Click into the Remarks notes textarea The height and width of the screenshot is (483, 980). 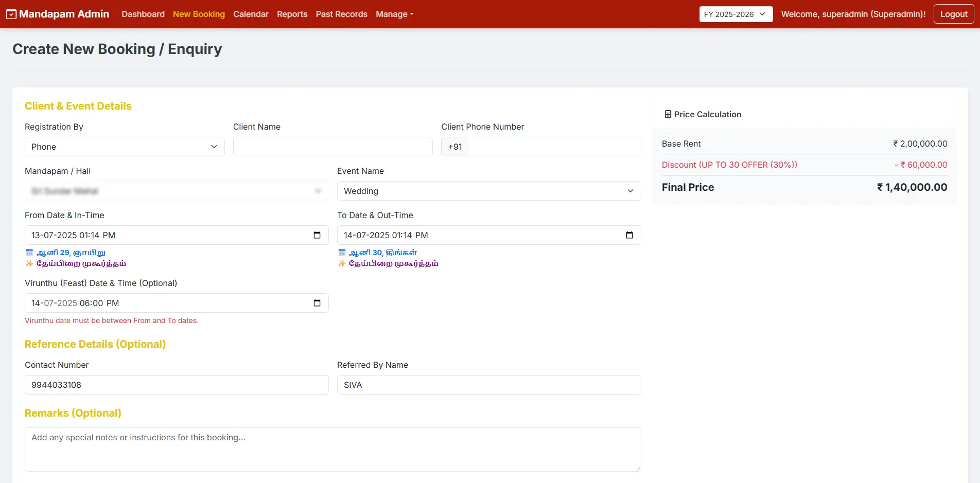[x=332, y=449]
